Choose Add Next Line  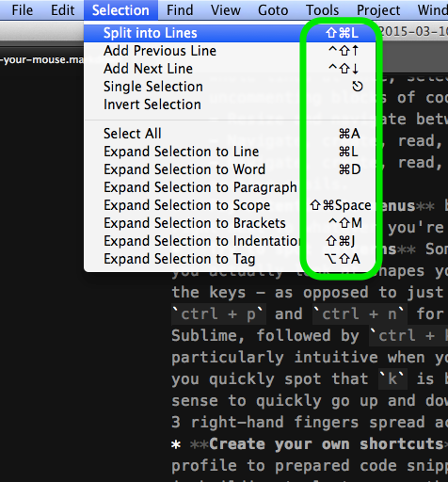[230, 69]
